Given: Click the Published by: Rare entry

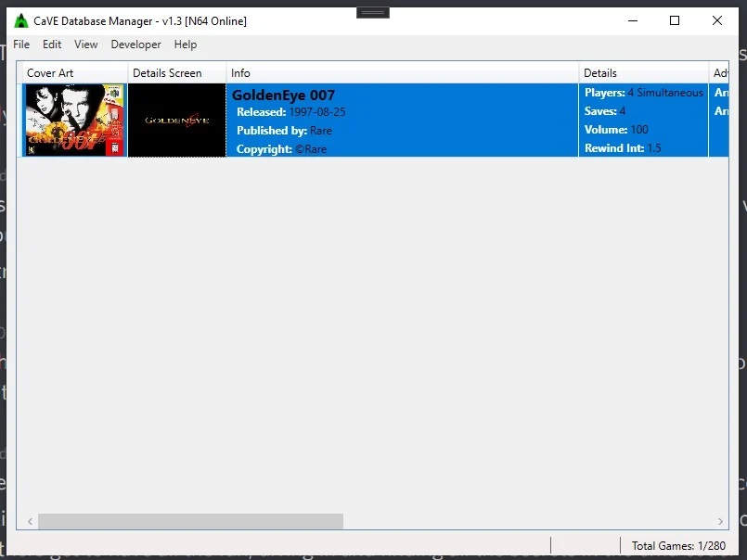Looking at the screenshot, I should point(284,131).
